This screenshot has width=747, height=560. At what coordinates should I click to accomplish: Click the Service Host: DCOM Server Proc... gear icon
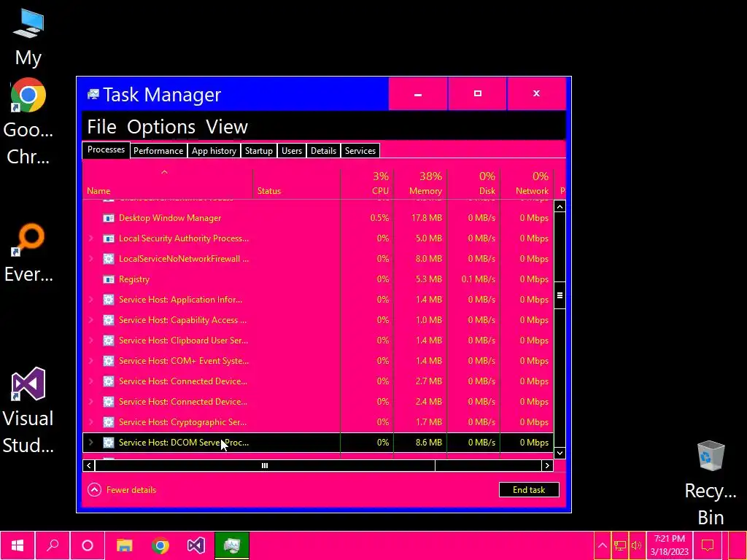[109, 443]
